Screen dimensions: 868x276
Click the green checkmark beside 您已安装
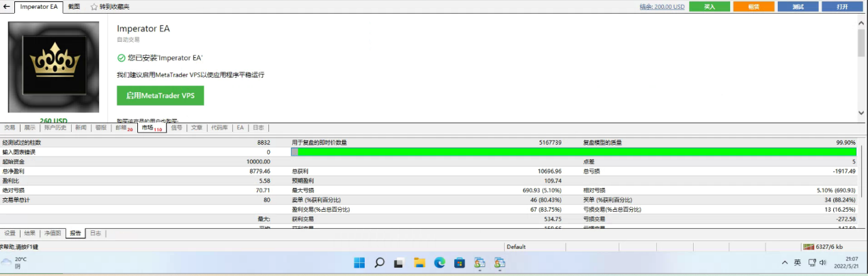[x=121, y=58]
